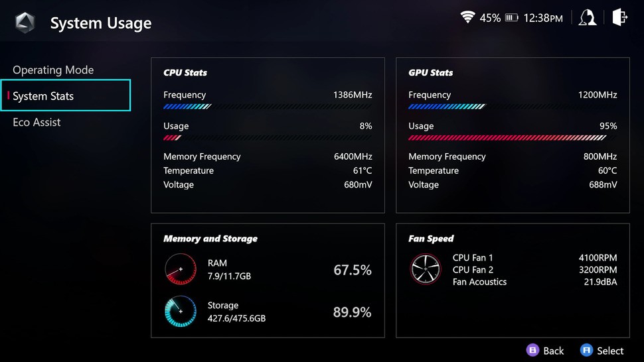This screenshot has width=644, height=362.
Task: Click the GPU Usage bar
Action: coord(512,138)
